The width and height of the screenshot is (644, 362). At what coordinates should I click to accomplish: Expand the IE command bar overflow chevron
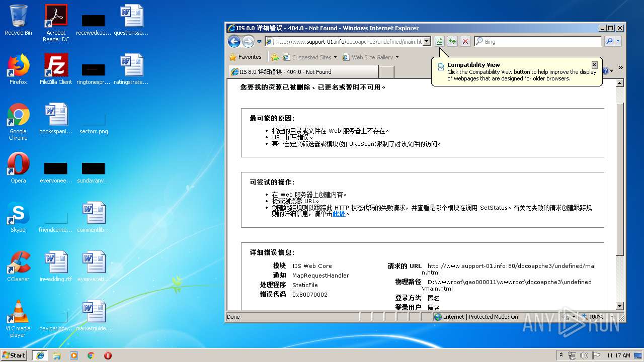click(620, 68)
